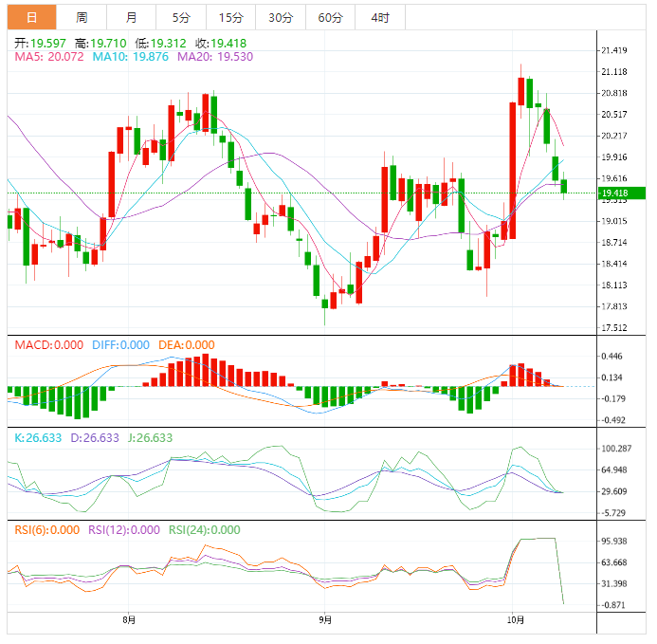Click the 19.916 price axis label

[614, 157]
